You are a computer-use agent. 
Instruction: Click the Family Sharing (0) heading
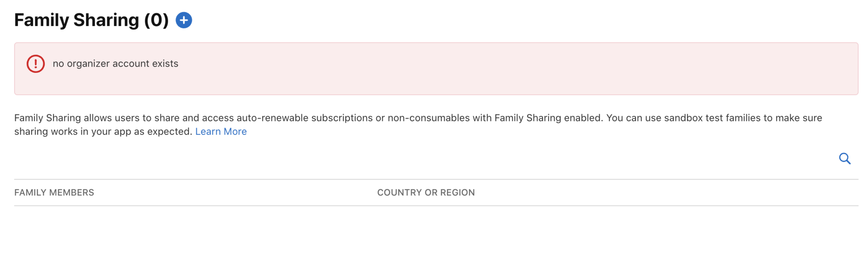91,20
